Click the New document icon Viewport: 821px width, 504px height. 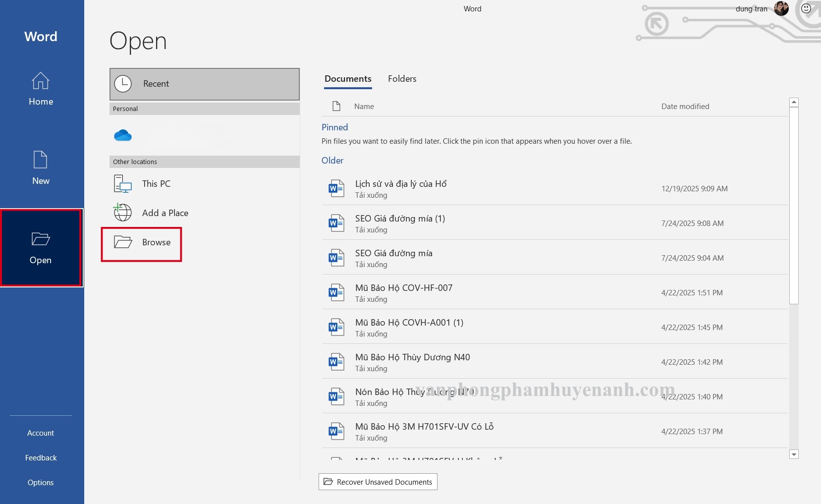click(x=40, y=160)
